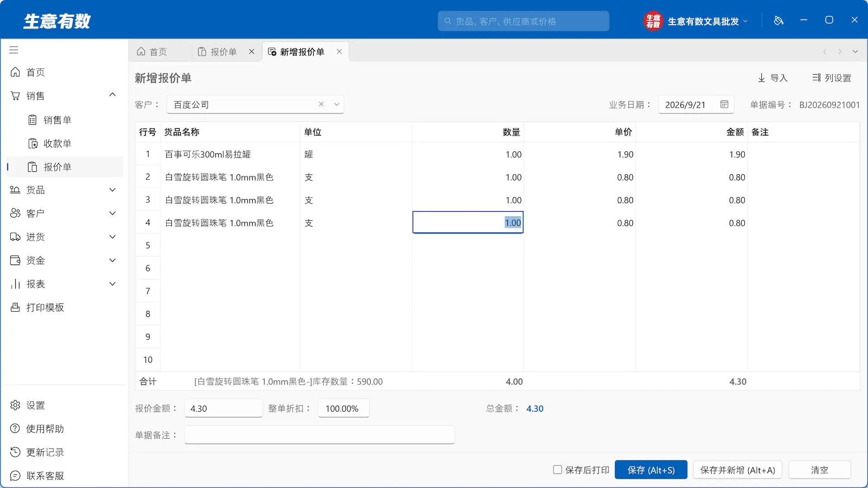This screenshot has height=488, width=868.
Task: Open 联系客服 customer service
Action: coord(37,476)
